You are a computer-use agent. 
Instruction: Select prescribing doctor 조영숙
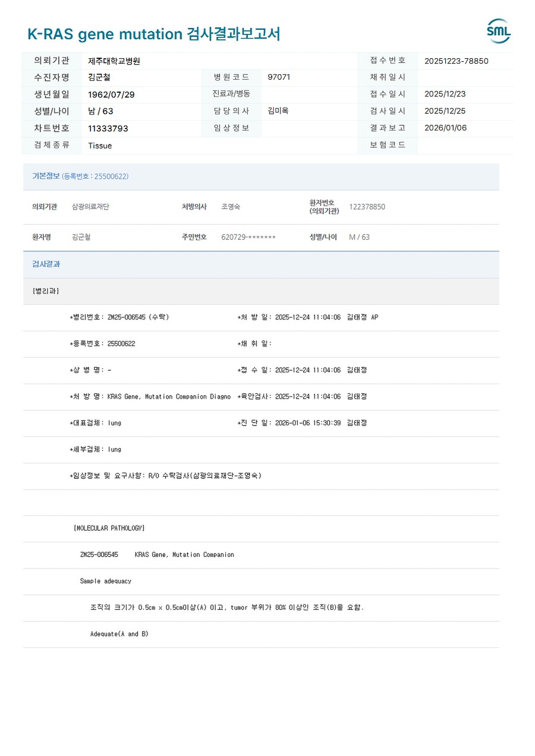(231, 207)
